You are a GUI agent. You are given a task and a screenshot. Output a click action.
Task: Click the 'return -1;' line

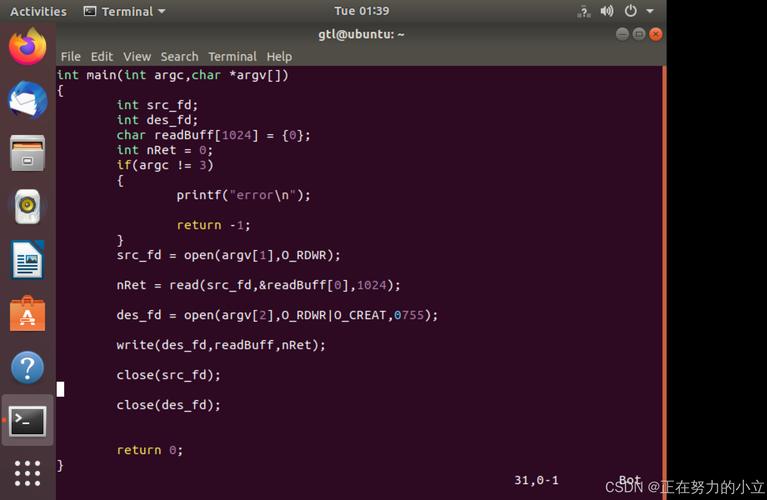[x=213, y=225]
